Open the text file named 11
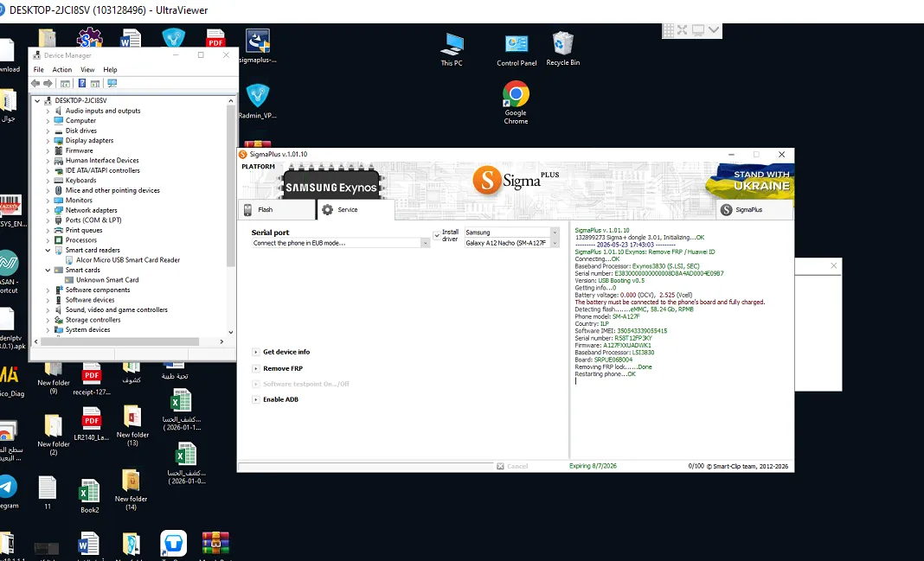 coord(47,493)
